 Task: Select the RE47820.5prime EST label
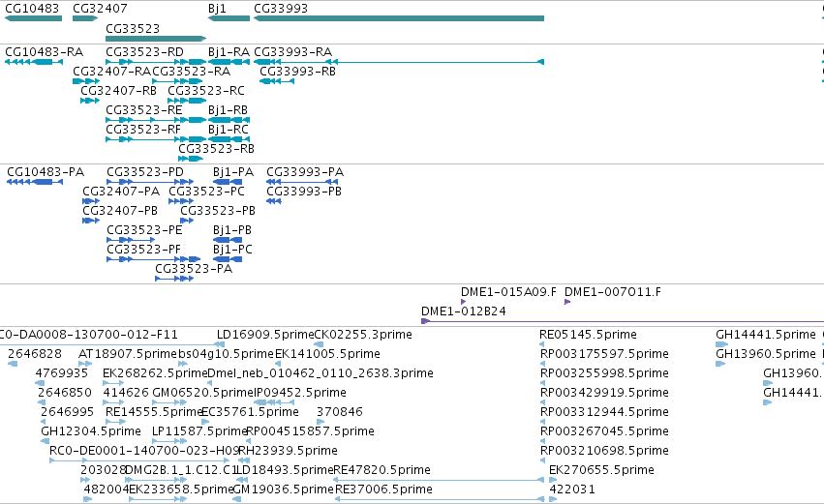pyautogui.click(x=382, y=471)
